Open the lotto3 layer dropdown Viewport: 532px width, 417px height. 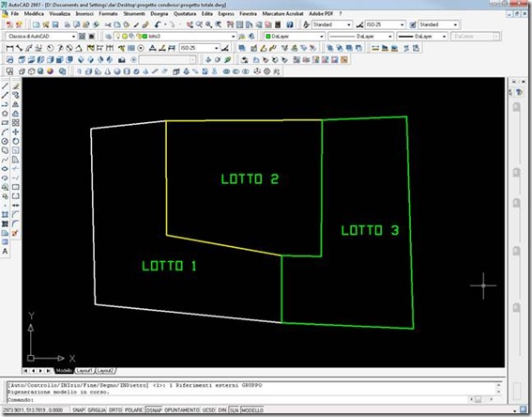pyautogui.click(x=175, y=37)
